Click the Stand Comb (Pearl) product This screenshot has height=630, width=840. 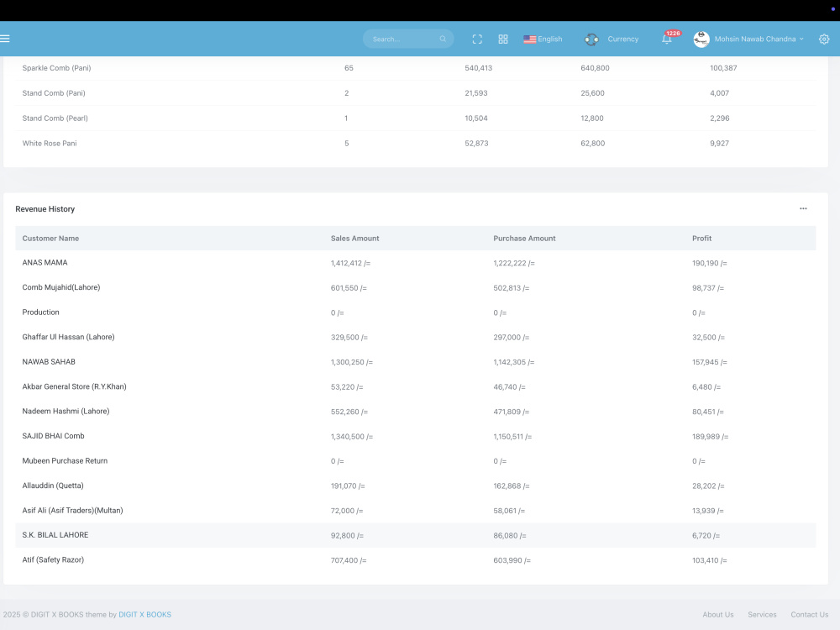(55, 118)
